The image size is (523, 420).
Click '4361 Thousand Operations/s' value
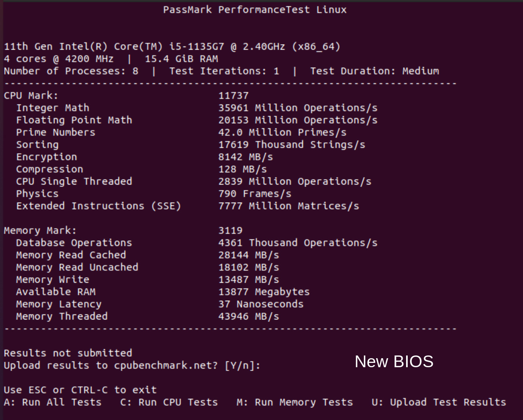298,243
